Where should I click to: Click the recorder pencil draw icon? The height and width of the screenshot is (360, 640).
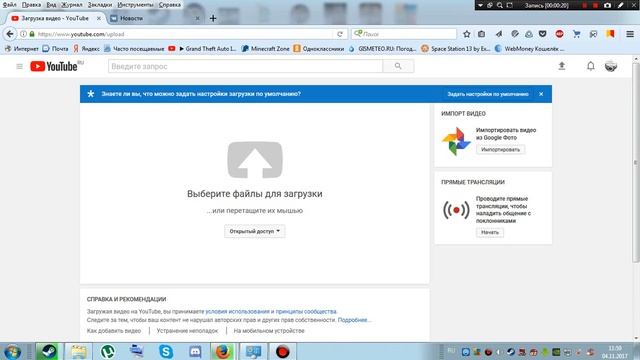621,5
